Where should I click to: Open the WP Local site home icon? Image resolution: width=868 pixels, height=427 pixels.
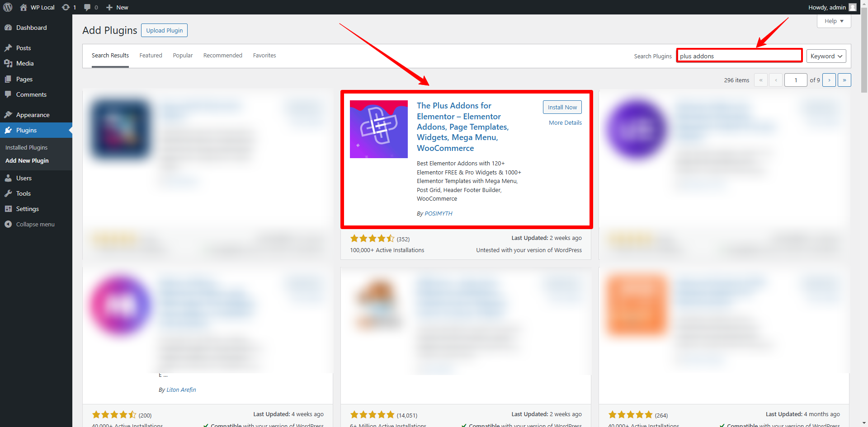point(24,7)
